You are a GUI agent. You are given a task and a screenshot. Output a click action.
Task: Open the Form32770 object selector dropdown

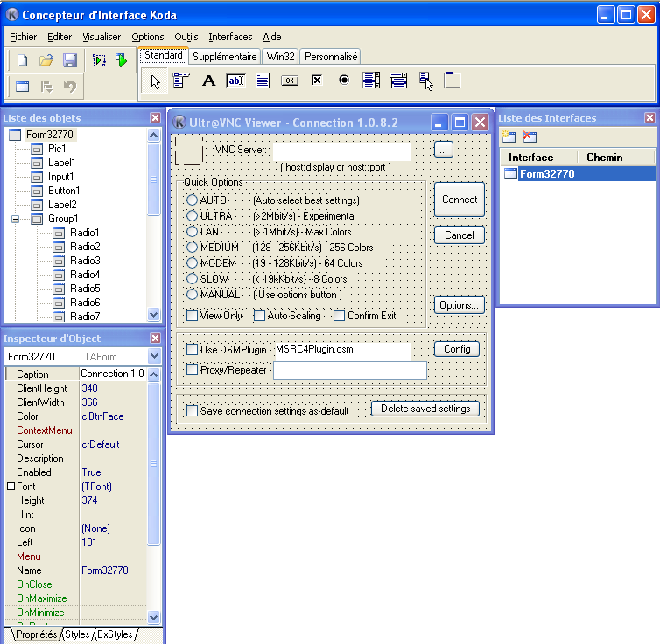[x=154, y=357]
